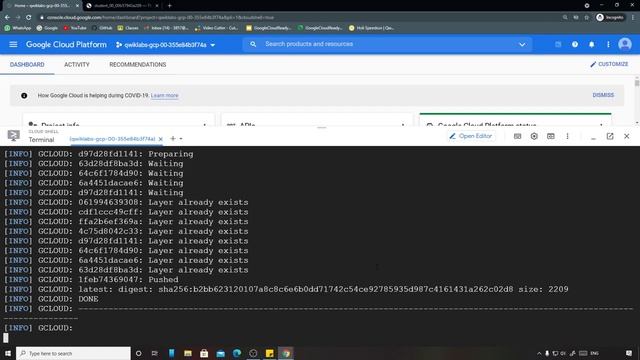The width and height of the screenshot is (640, 360).
Task: Open the user account avatar
Action: [624, 44]
